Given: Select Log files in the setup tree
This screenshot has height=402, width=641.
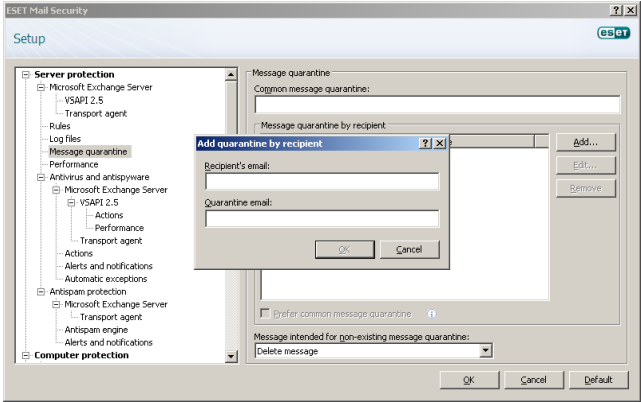Looking at the screenshot, I should (x=65, y=139).
